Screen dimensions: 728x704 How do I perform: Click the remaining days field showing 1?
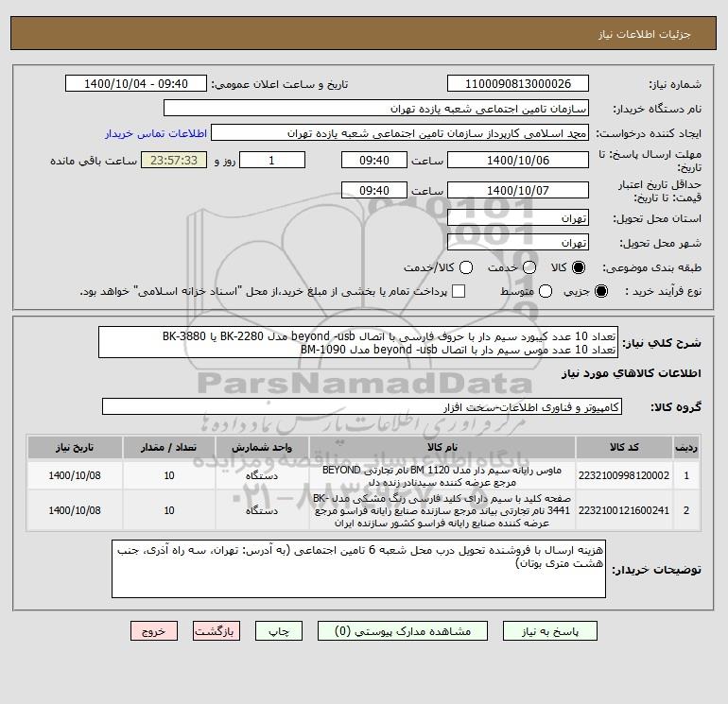click(x=272, y=160)
